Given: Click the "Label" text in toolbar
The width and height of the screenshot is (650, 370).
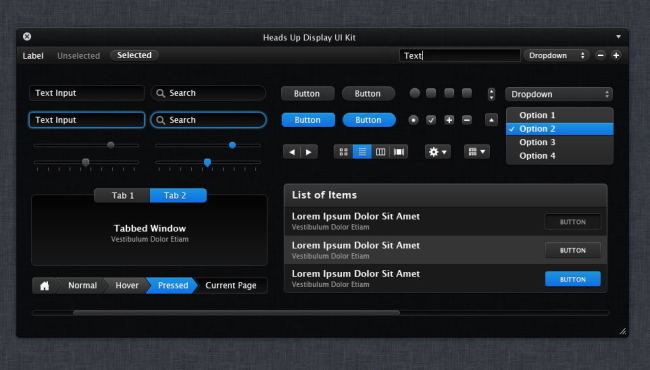Looking at the screenshot, I should click(x=33, y=56).
